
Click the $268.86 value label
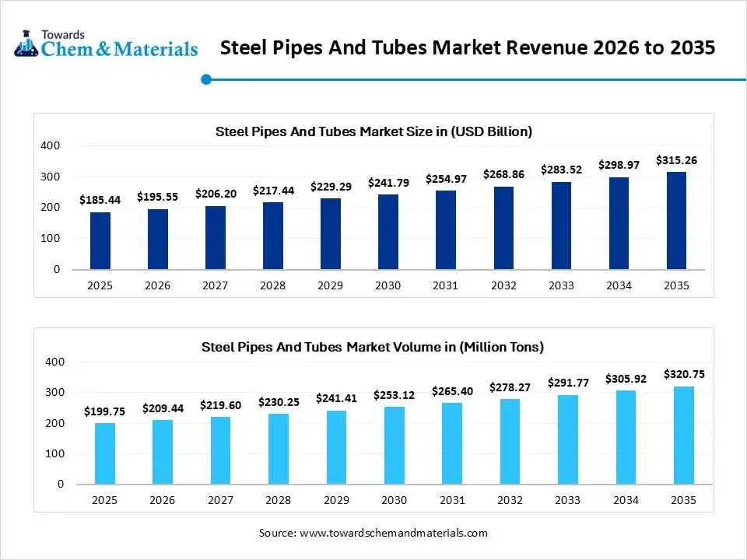click(503, 174)
